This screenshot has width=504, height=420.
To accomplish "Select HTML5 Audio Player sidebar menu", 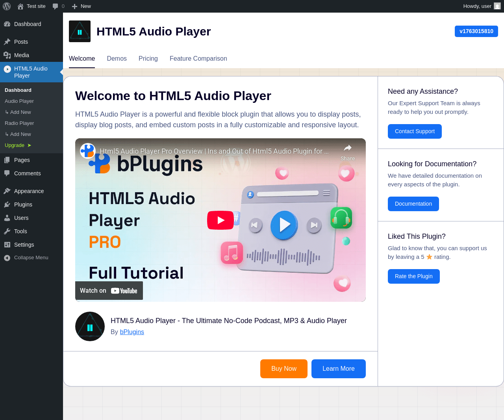I will pos(31,72).
